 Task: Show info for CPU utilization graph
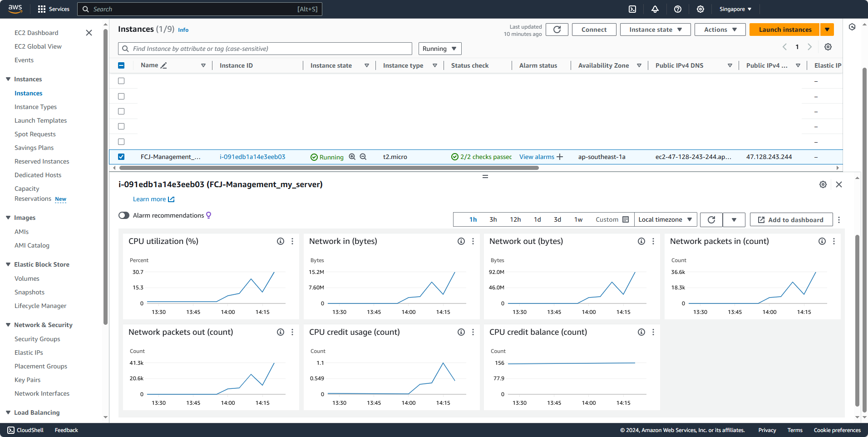tap(281, 241)
